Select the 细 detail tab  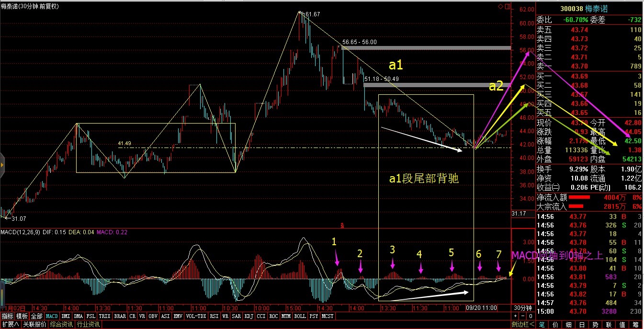point(569,324)
